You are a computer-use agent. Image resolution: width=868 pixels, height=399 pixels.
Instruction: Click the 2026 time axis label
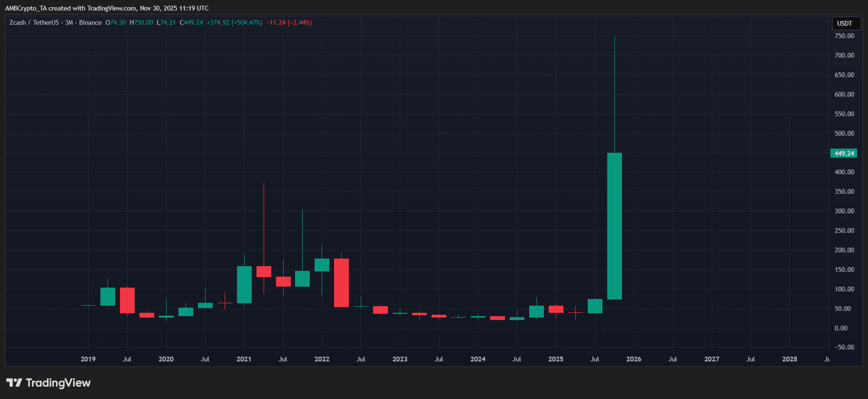(x=634, y=359)
